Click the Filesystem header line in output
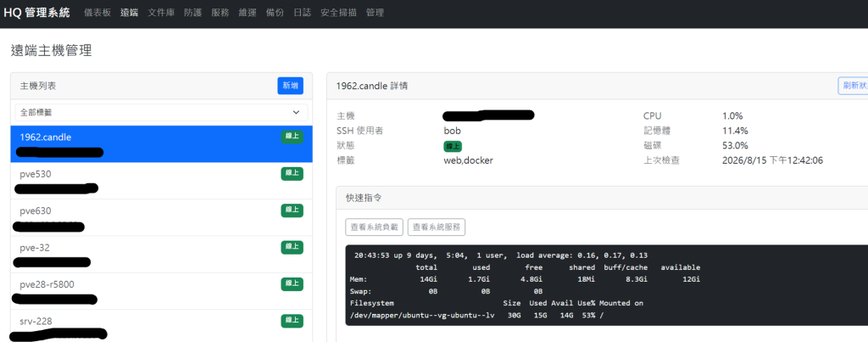This screenshot has height=342, width=868. 497,303
